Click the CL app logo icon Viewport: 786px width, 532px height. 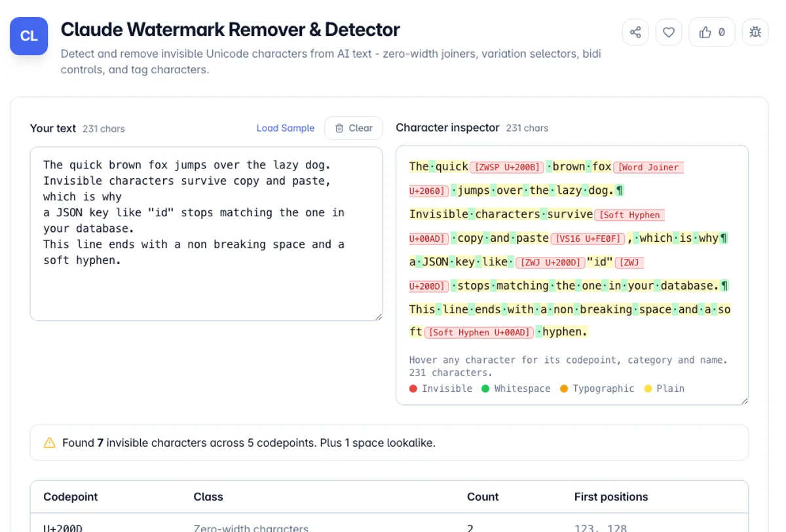click(x=29, y=36)
